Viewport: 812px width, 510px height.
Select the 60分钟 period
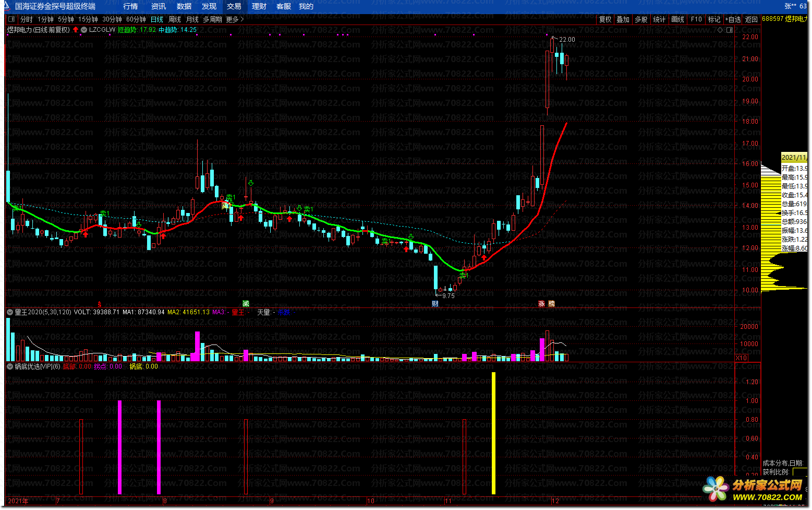pos(136,19)
